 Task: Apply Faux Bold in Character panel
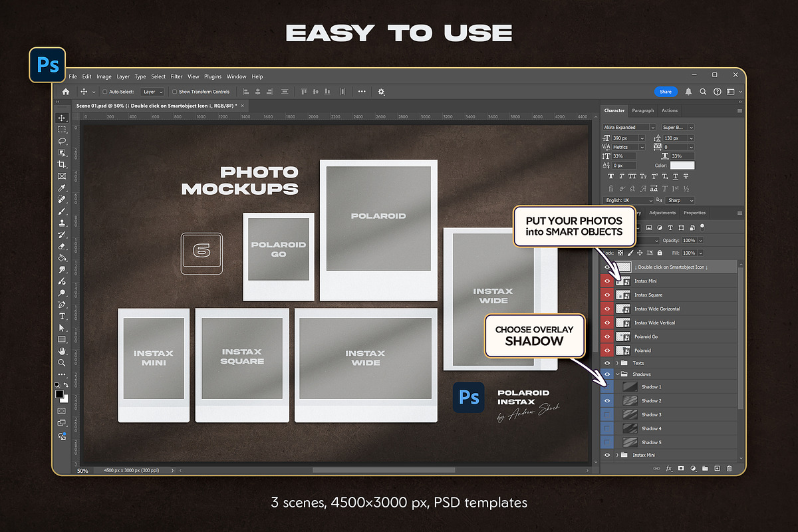pyautogui.click(x=611, y=176)
